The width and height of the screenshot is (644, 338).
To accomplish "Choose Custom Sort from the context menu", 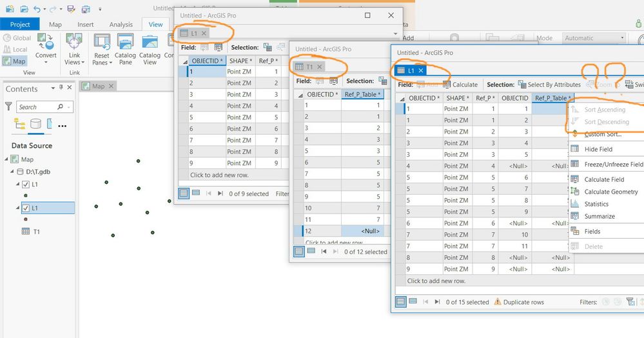I will point(603,134).
